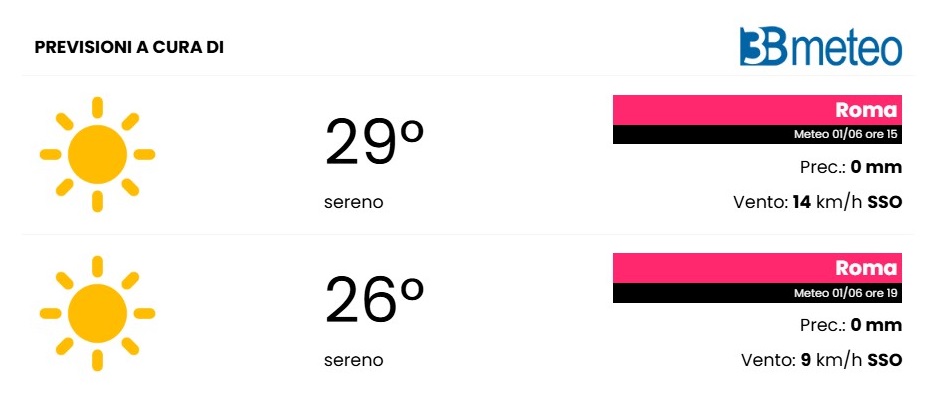Click the 'Meteo 01/06 ore 15' black label
The width and height of the screenshot is (935, 400).
[x=757, y=135]
